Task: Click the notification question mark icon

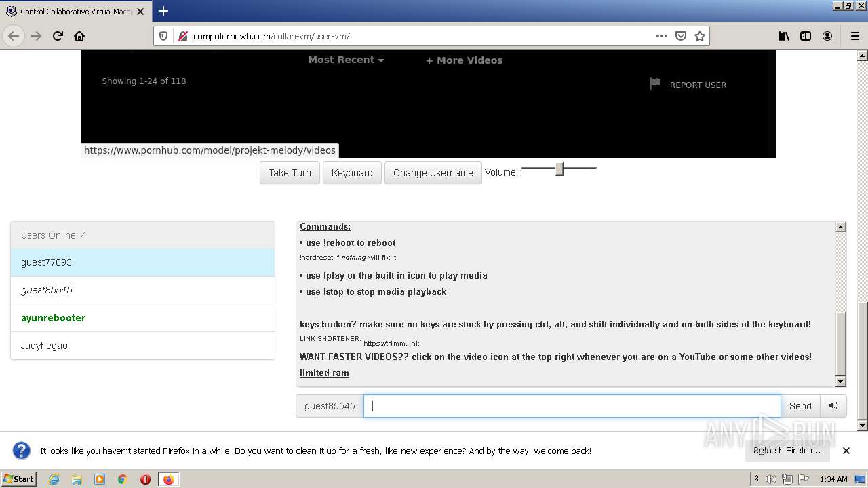Action: [x=22, y=451]
